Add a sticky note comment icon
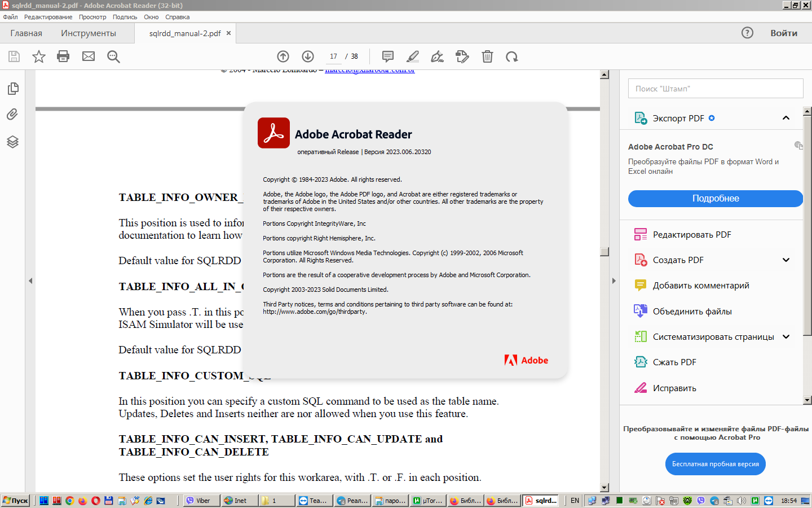 pos(388,56)
